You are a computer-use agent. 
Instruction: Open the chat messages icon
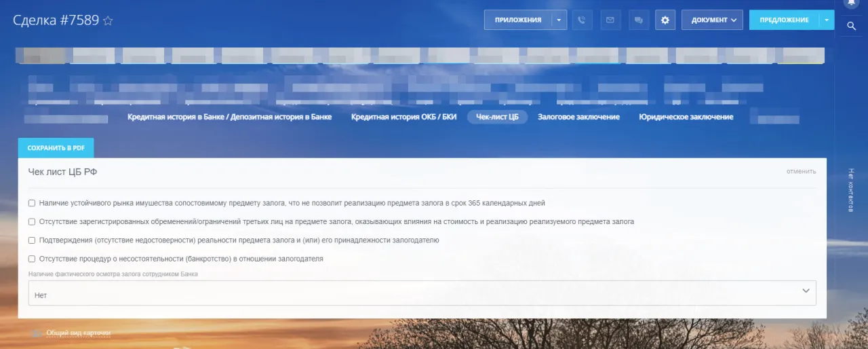coord(638,20)
